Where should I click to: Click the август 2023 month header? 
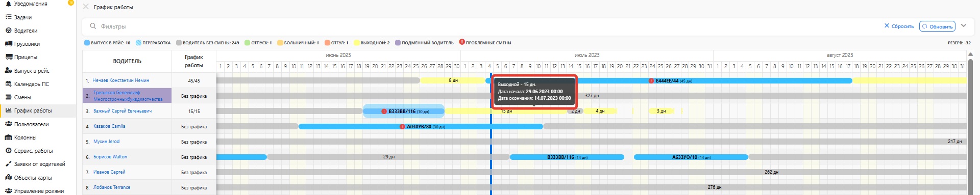[x=840, y=55]
